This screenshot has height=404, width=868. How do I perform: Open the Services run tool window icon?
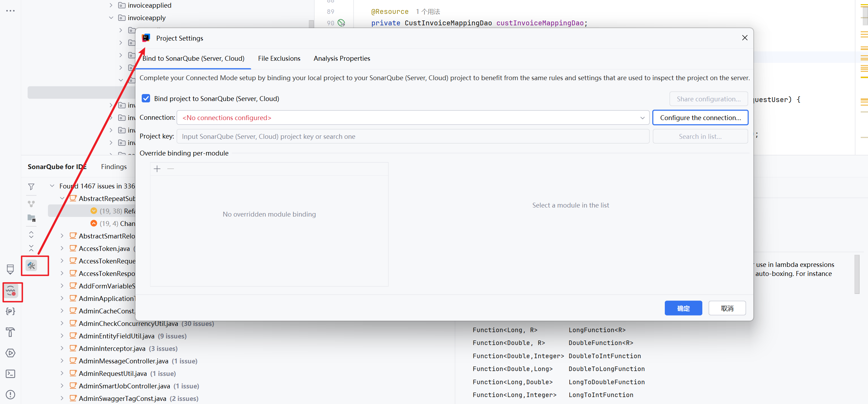pos(10,353)
